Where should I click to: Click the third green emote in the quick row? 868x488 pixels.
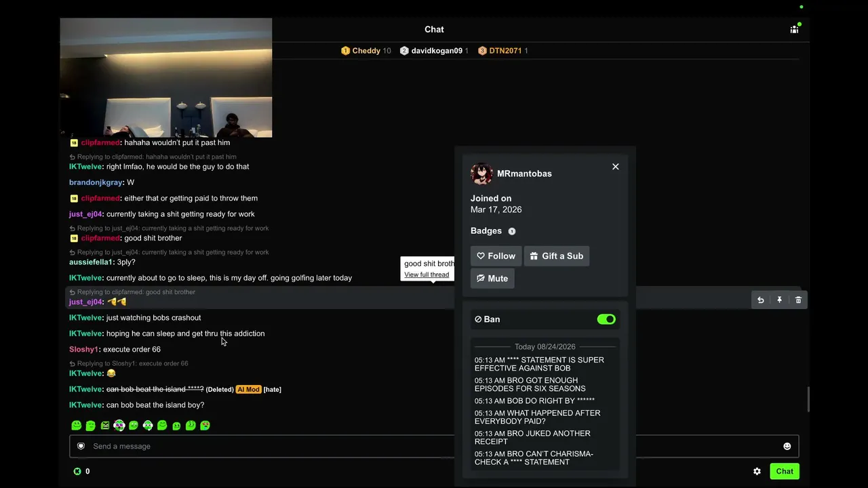[x=104, y=426]
